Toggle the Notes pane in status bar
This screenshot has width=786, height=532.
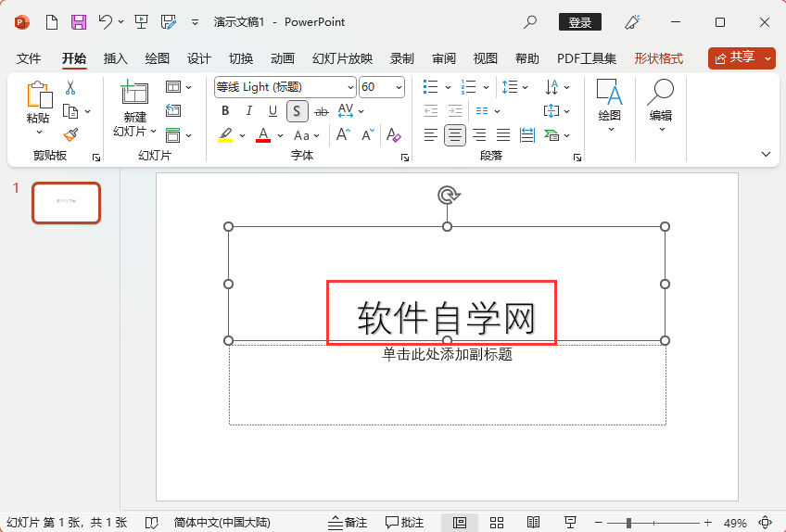pos(347,523)
